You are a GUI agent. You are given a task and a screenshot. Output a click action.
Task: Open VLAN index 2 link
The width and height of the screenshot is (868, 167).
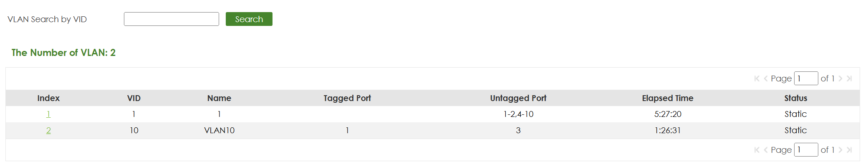[x=48, y=130]
